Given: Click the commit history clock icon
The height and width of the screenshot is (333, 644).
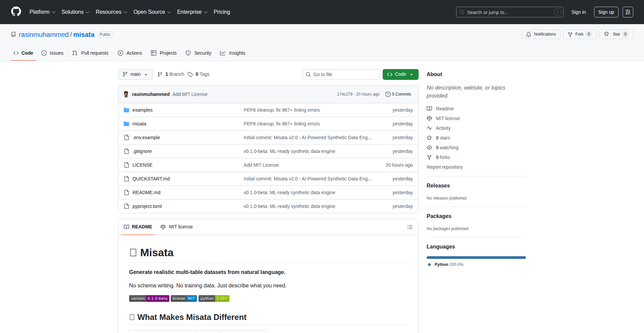Looking at the screenshot, I should [388, 94].
